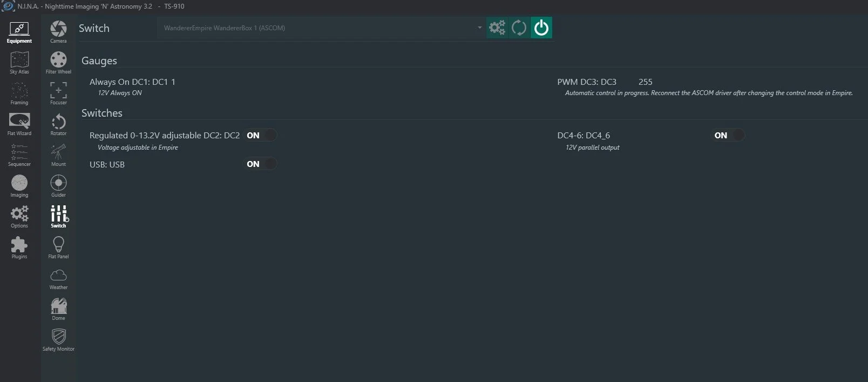Open the Filter Wheel section

[58, 63]
